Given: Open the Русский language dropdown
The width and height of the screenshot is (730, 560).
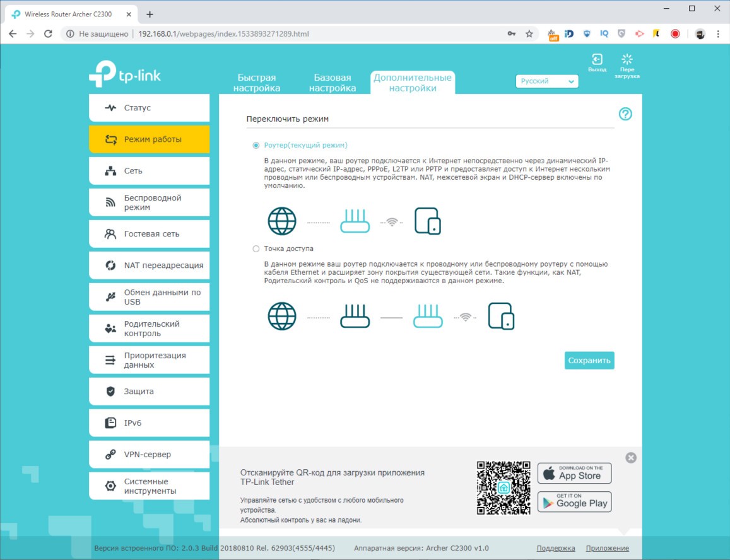Looking at the screenshot, I should [x=547, y=81].
